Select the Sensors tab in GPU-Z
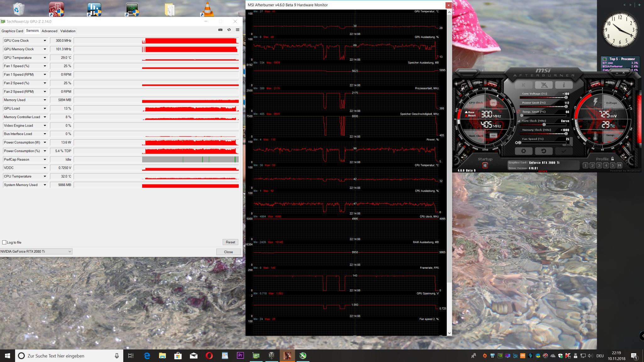 tap(32, 30)
